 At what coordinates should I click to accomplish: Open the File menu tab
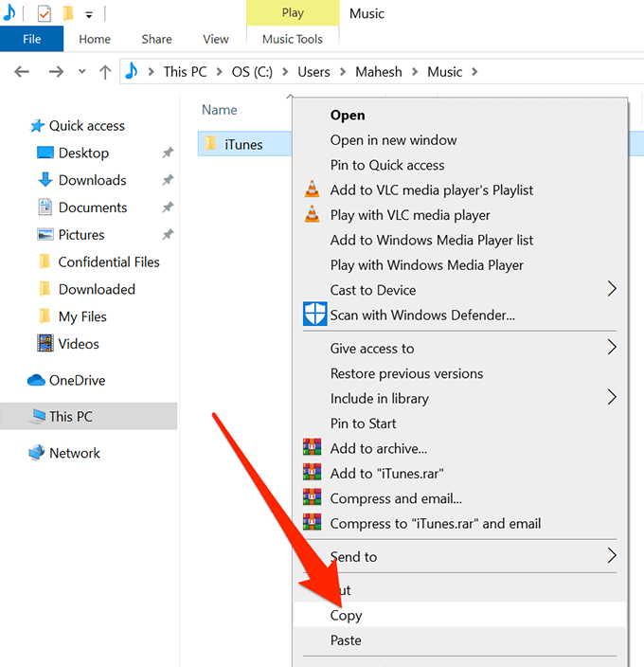[32, 39]
